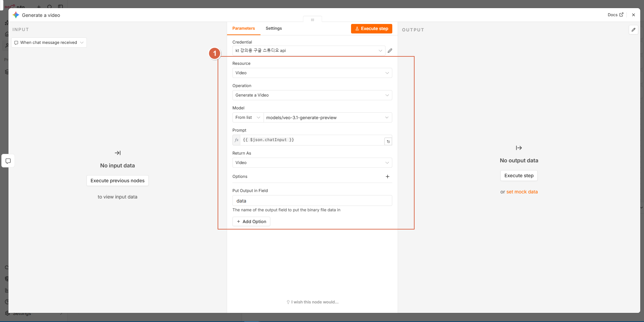Open the Credential dropdown
Screen dimensions: 644x322
point(309,51)
